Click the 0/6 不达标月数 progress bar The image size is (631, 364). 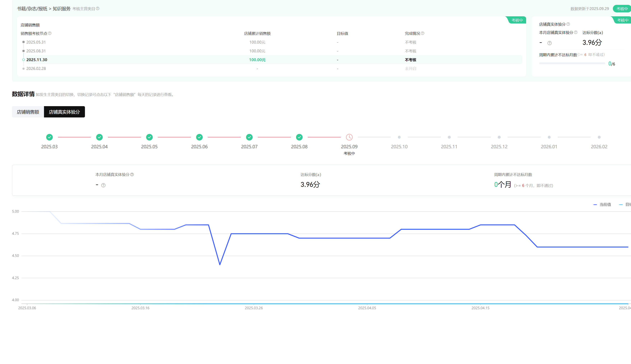tap(572, 63)
